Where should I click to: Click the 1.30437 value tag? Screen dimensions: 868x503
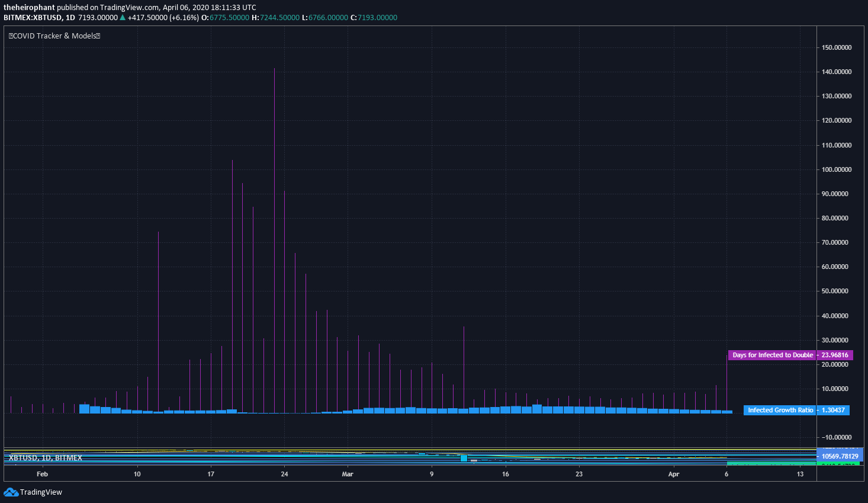click(833, 410)
